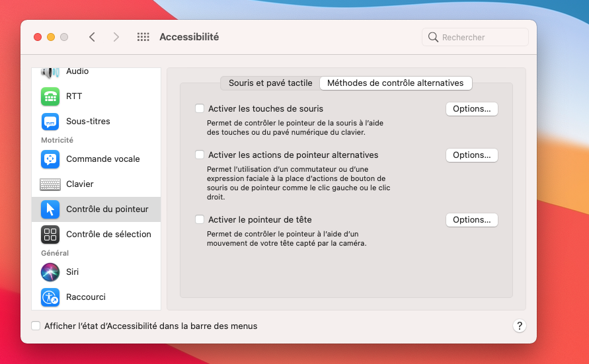589x364 pixels.
Task: Open the Commande vocale icon
Action: point(50,159)
